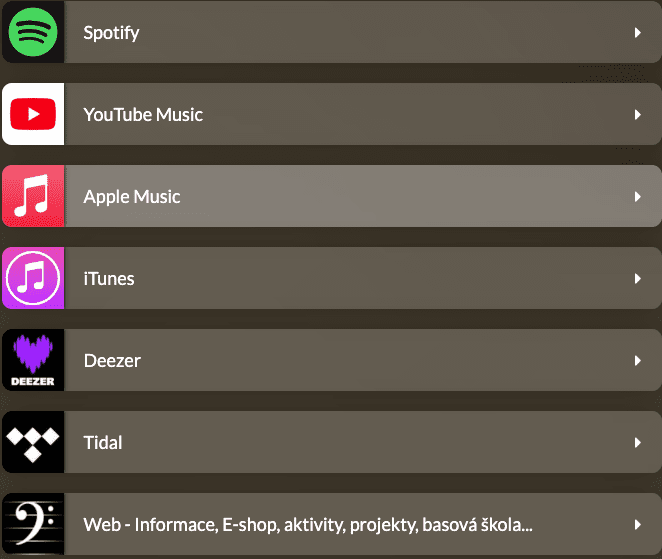Click the Apple Music note icon
The width and height of the screenshot is (662, 559).
coord(33,197)
